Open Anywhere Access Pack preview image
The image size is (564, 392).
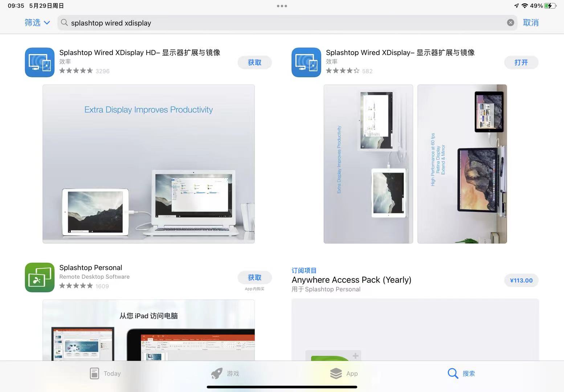click(415, 330)
